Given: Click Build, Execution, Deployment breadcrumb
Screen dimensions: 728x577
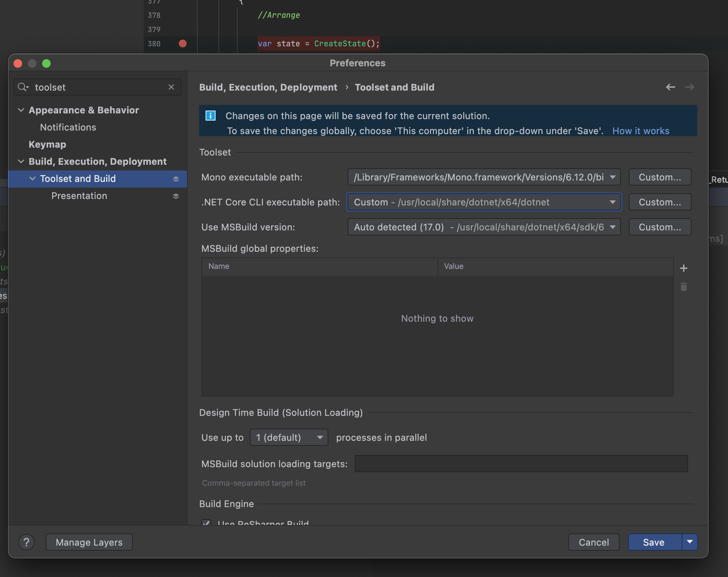Looking at the screenshot, I should coord(268,87).
